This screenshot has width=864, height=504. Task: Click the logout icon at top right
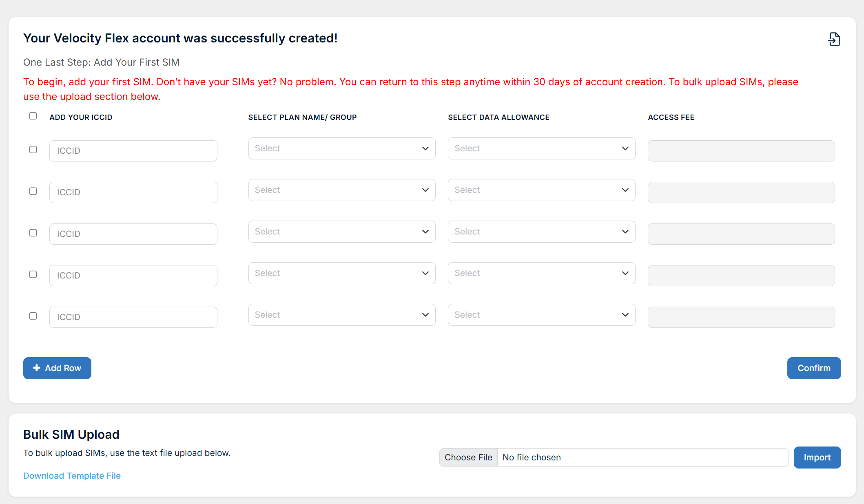tap(834, 39)
